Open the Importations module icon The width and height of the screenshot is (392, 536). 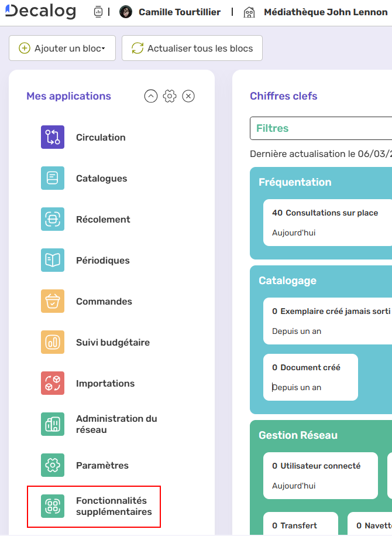point(51,383)
